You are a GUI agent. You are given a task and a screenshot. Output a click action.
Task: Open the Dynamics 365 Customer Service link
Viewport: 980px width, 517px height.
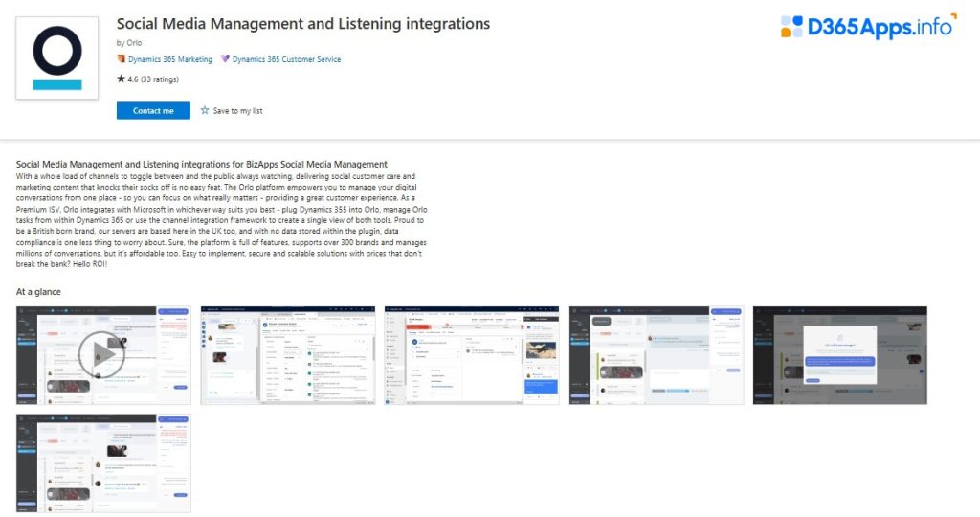pyautogui.click(x=286, y=59)
